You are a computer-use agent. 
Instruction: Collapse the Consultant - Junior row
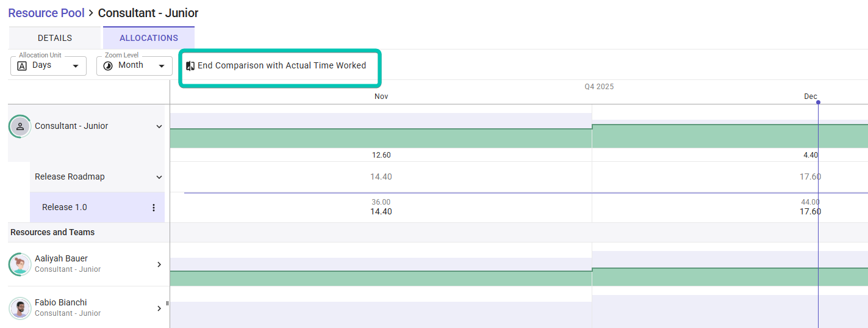pyautogui.click(x=159, y=126)
